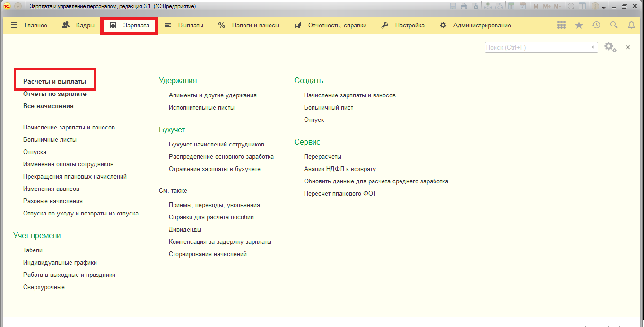Open the Главное section menu
The width and height of the screenshot is (644, 327).
pos(29,25)
